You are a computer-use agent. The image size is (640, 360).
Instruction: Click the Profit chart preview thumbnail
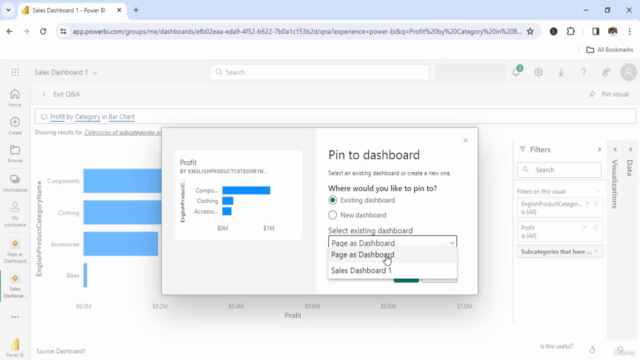click(x=239, y=195)
